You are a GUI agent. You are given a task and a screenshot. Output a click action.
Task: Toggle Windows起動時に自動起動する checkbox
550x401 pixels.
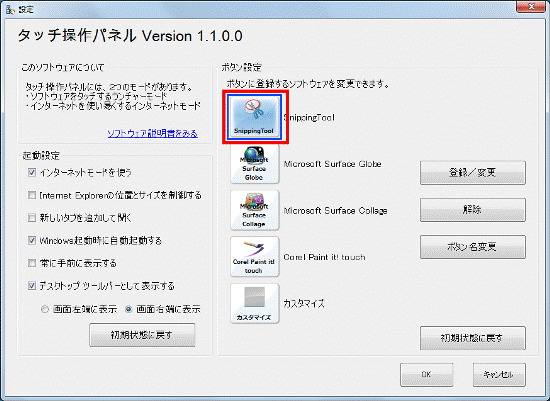coord(32,240)
